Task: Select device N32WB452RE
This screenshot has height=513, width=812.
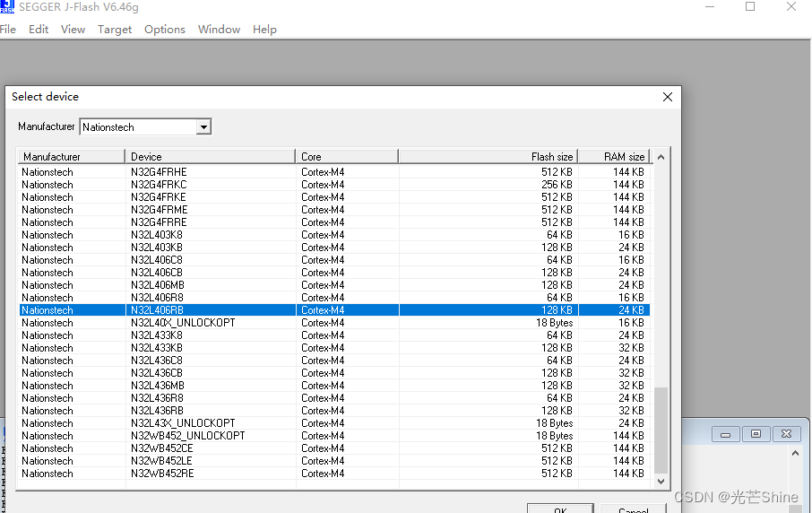Action: [334, 474]
